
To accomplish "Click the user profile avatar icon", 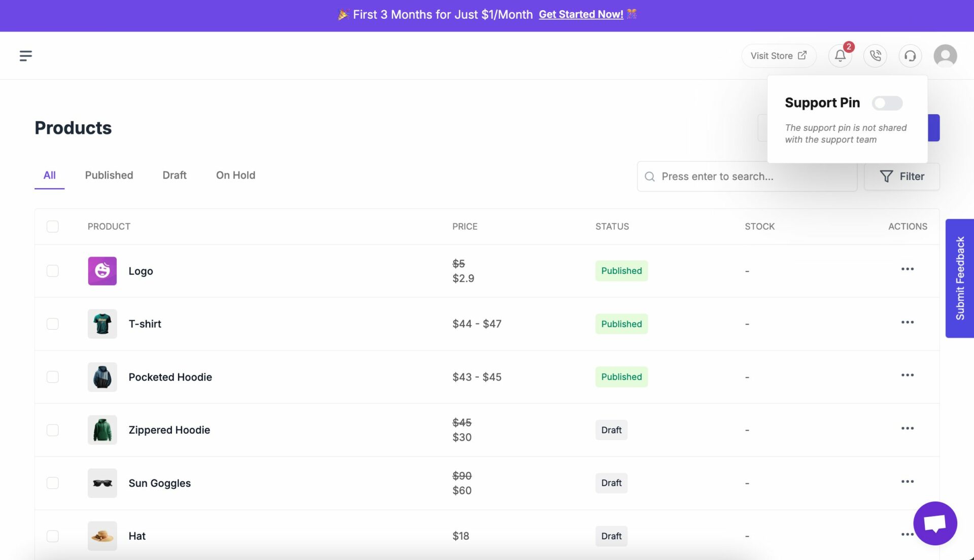I will click(x=945, y=55).
